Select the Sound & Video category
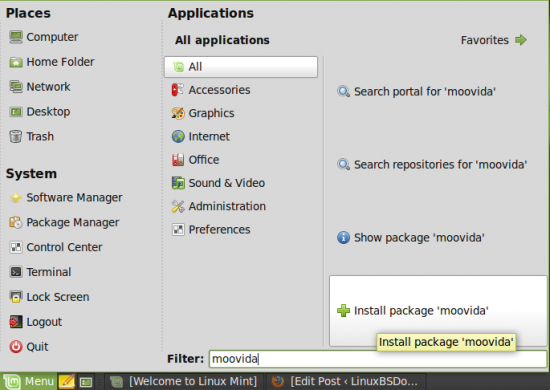 pos(218,183)
